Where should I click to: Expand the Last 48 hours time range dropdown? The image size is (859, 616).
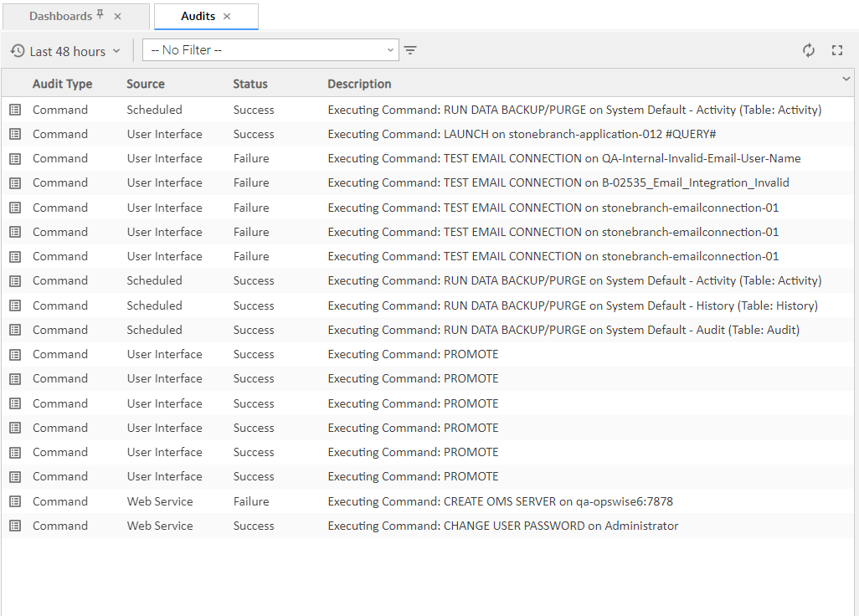(x=116, y=51)
